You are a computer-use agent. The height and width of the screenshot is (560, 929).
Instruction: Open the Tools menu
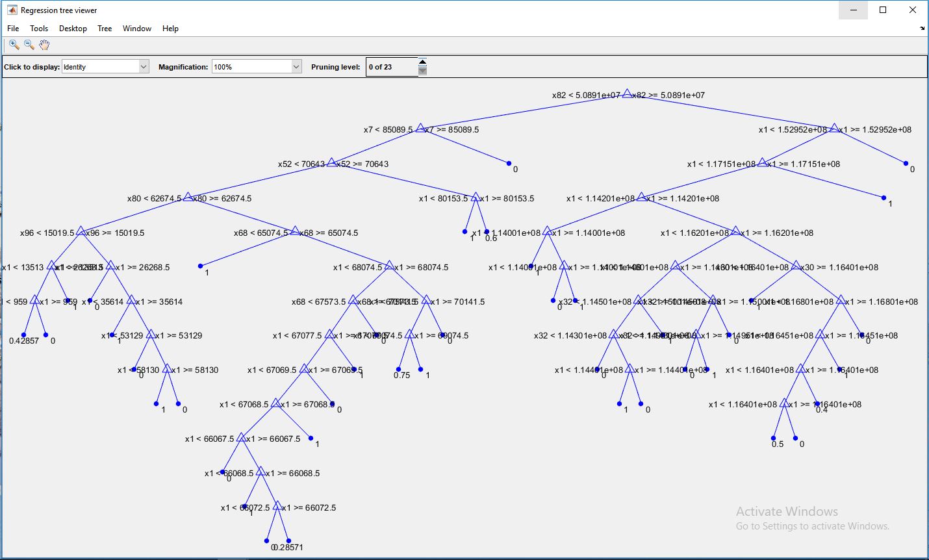pyautogui.click(x=39, y=29)
